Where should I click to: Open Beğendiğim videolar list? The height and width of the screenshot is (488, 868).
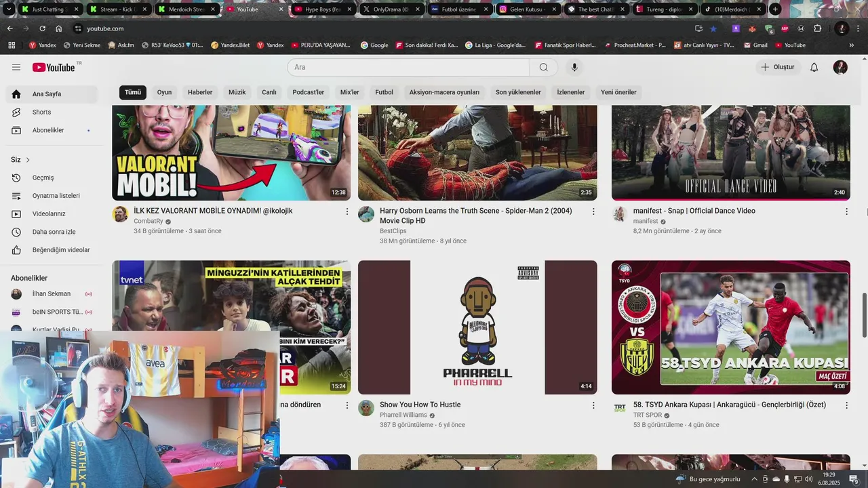(53, 250)
